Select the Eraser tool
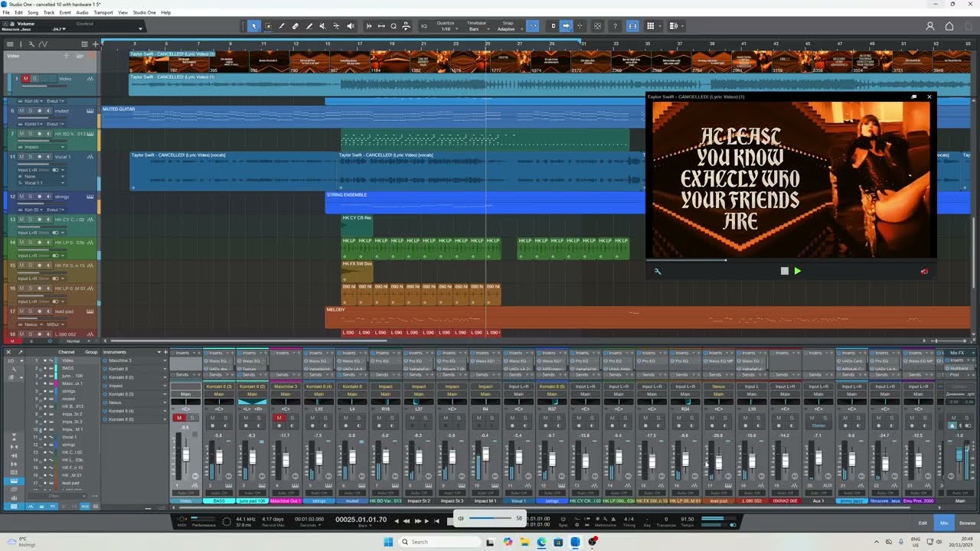 (296, 26)
